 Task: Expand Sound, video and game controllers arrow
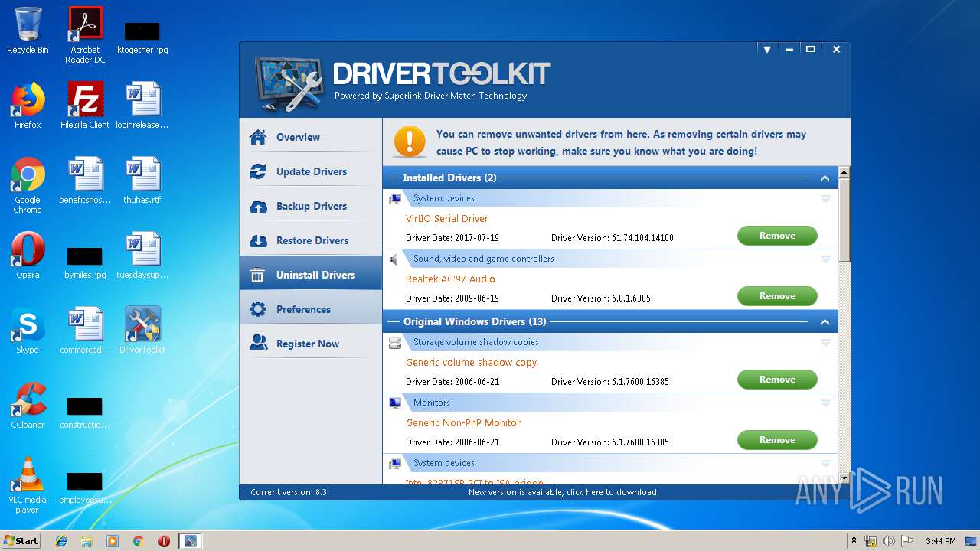(x=825, y=259)
